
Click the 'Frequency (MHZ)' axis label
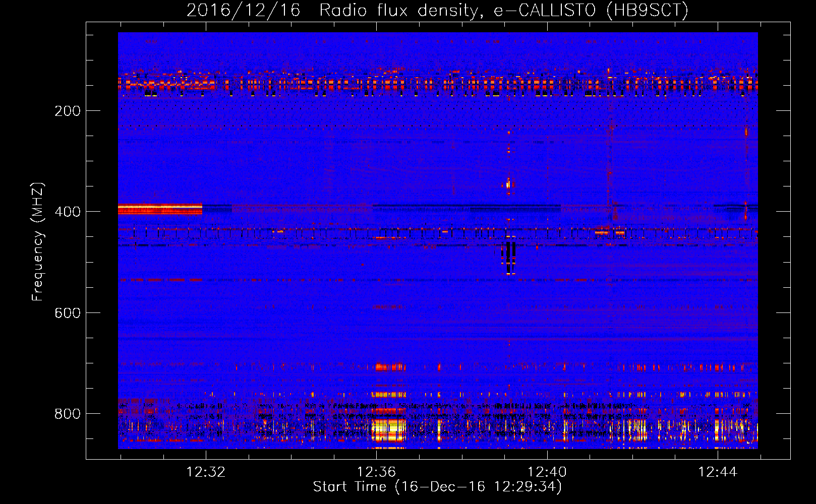38,242
